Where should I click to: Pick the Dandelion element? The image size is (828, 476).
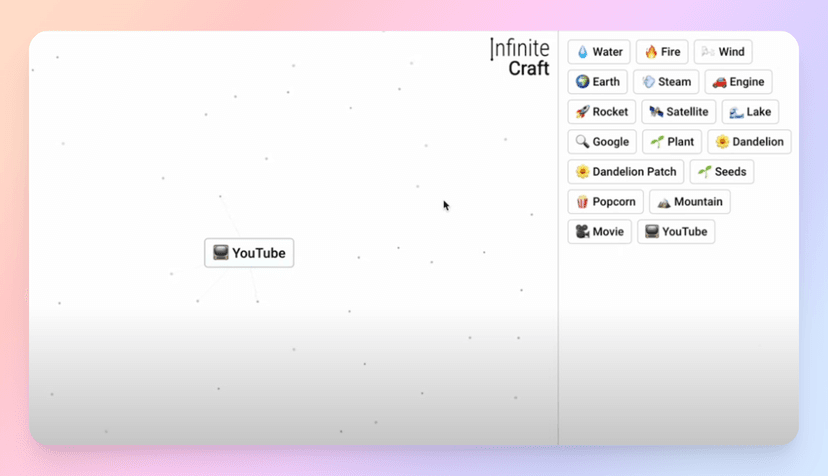(x=749, y=142)
